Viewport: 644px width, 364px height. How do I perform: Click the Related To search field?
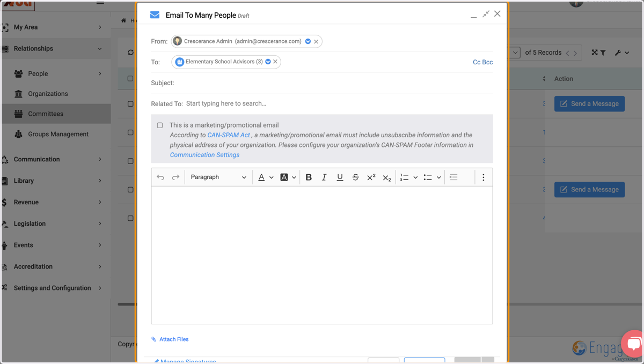338,103
